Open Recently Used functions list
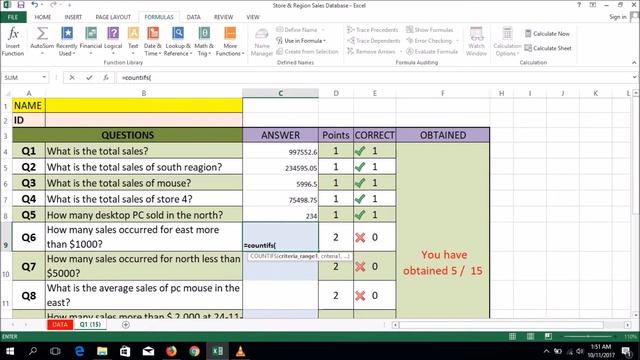The image size is (640, 360). [x=67, y=41]
